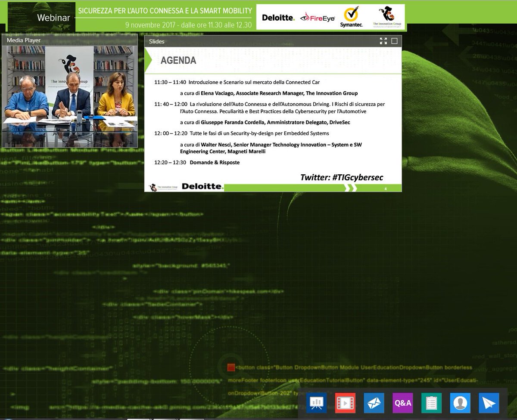Click the Symantec sponsor logo
Viewport: 517px width, 420px height.
click(x=352, y=18)
